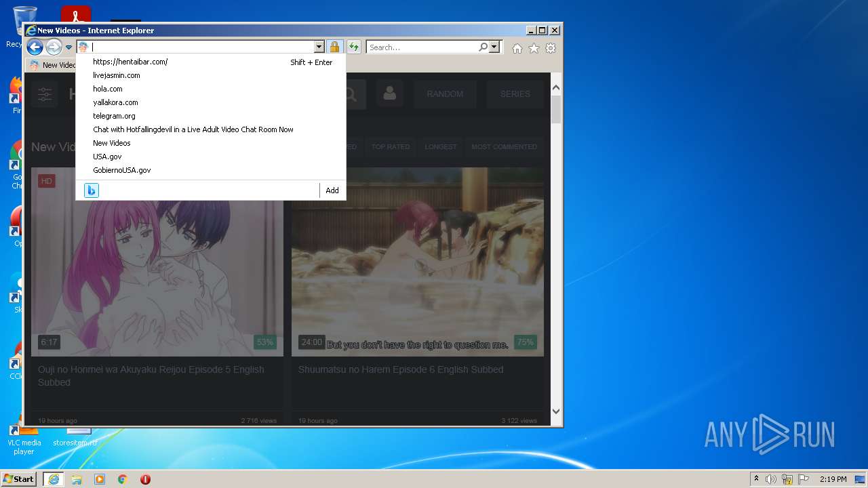Click the Chrome icon on the taskbar
Viewport: 868px width, 488px height.
point(123,479)
